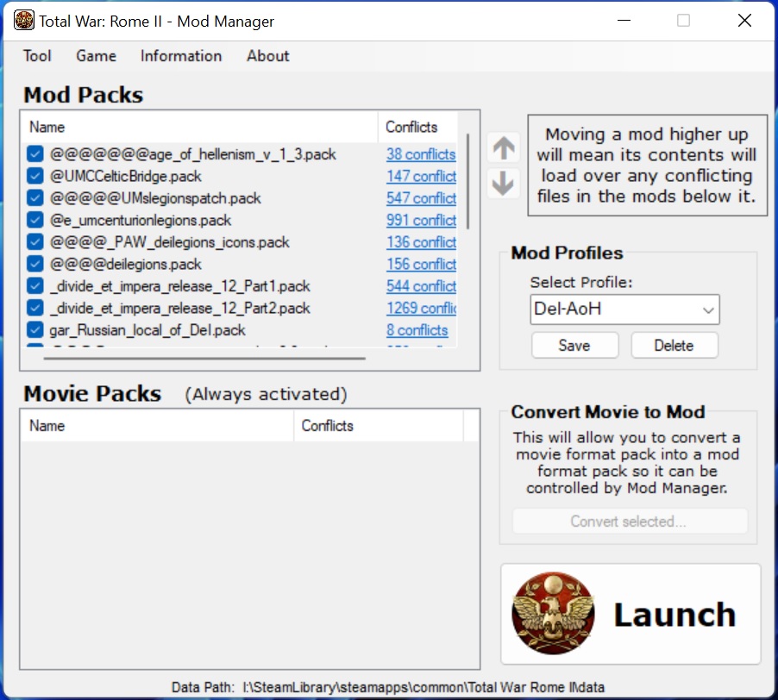Open the Information menu

(x=181, y=56)
